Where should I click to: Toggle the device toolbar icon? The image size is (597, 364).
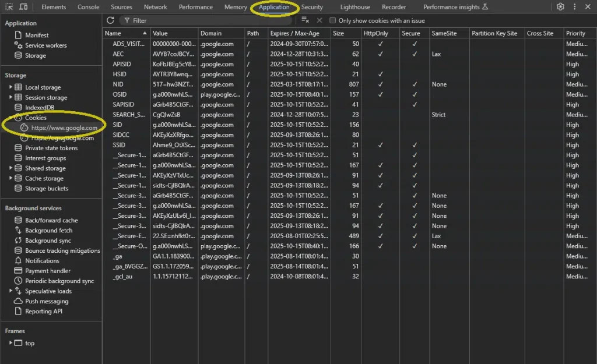[x=23, y=7]
